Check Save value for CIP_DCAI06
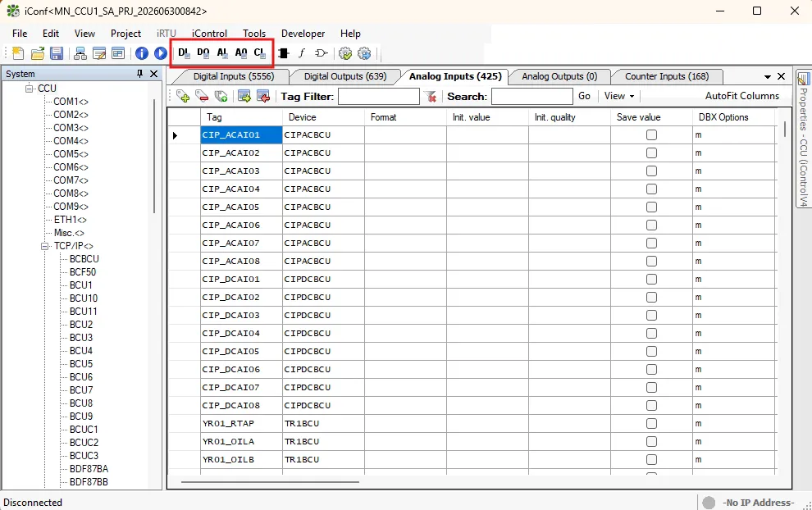812x510 pixels. (x=651, y=369)
